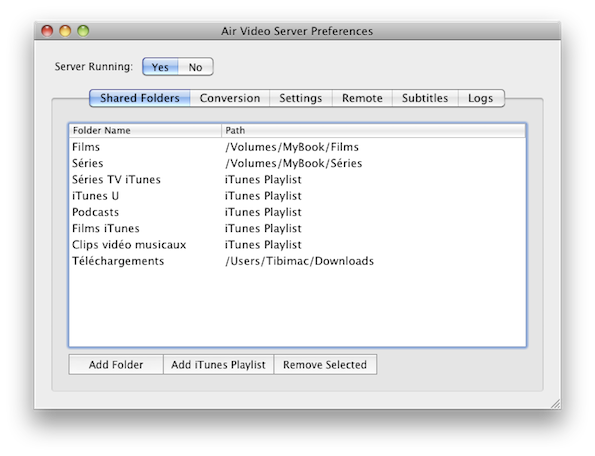Click the window resize grip icon
This screenshot has height=456, width=595.
point(556,404)
